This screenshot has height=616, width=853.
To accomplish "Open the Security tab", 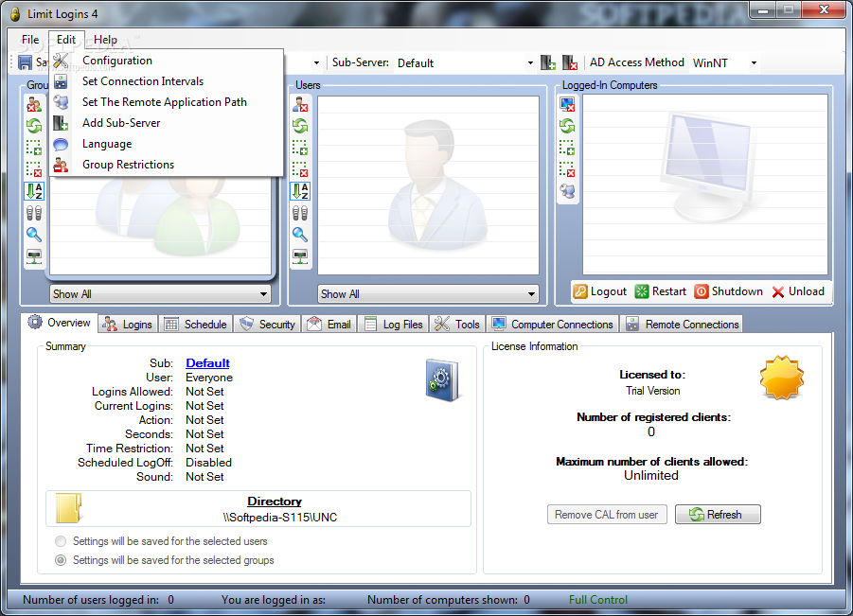I will coord(268,325).
